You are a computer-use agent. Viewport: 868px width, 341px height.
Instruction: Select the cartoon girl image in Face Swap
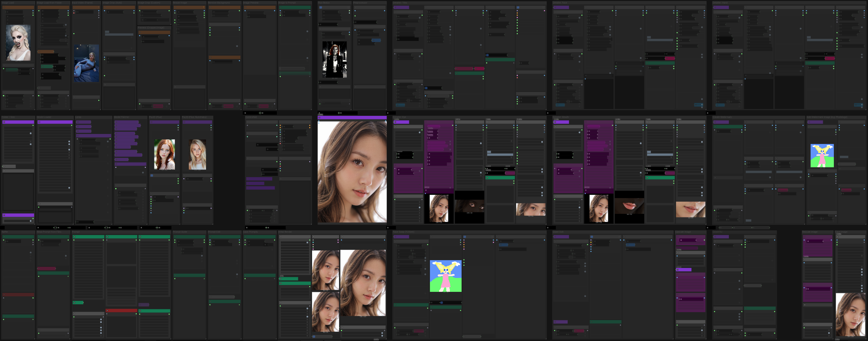point(446,276)
